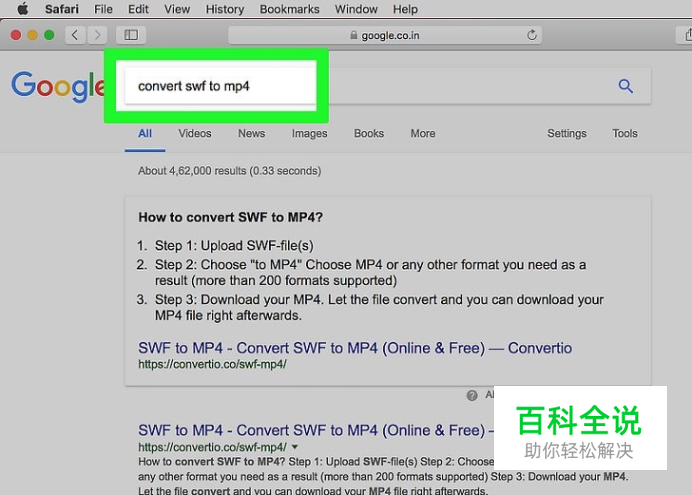Open the featured snippet Convertio title link
The image size is (692, 495).
[x=355, y=348]
